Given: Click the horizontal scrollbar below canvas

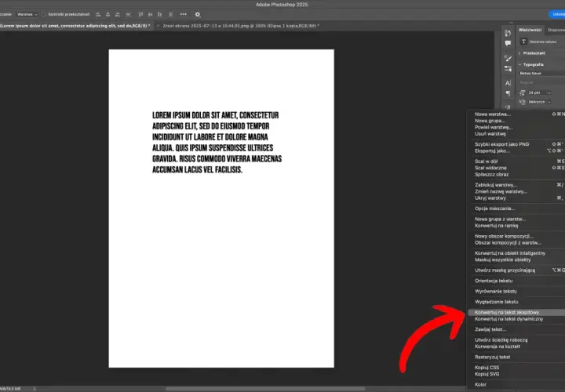Looking at the screenshot, I should coord(265,389).
